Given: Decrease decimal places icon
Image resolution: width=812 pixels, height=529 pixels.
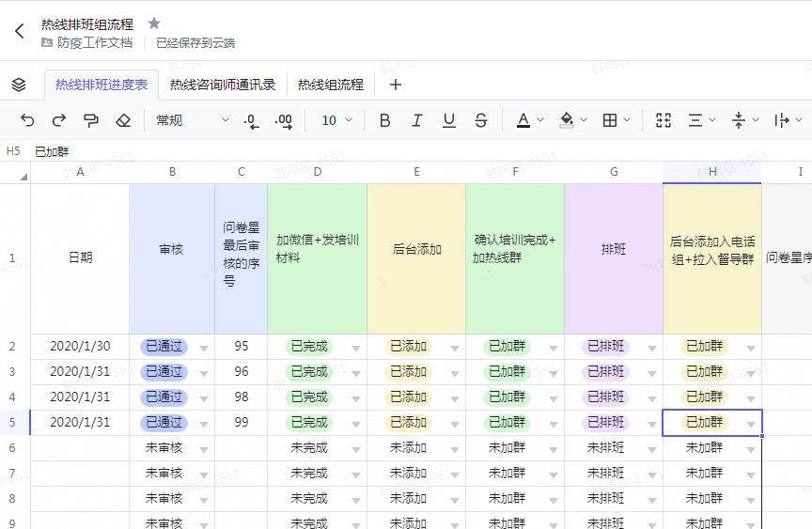Looking at the screenshot, I should coord(251,121).
